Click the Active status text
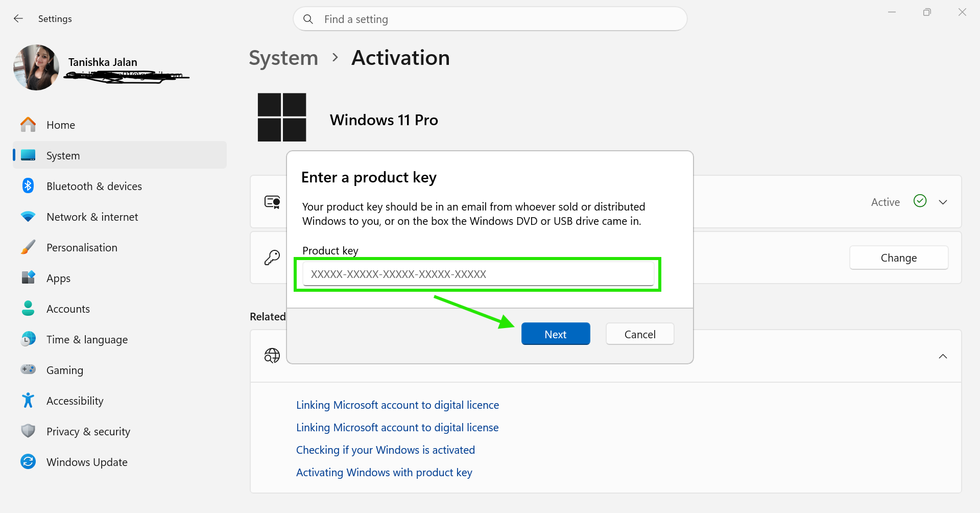The height and width of the screenshot is (513, 980). pyautogui.click(x=886, y=202)
